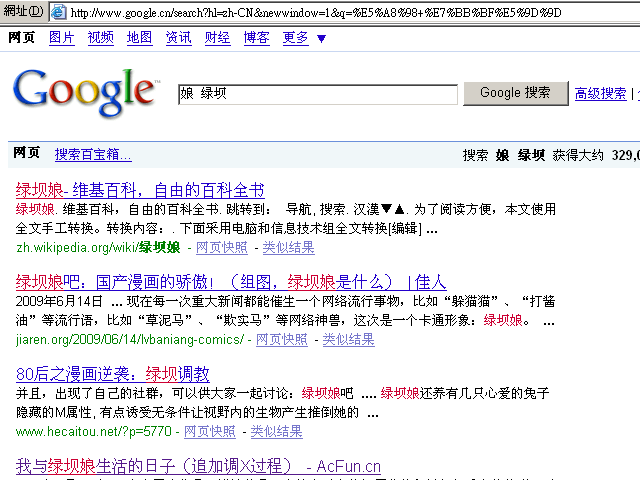Open 网页快照 for the zh.wikipedia.org result
Viewport: 640px width, 480px height.
coord(222,247)
